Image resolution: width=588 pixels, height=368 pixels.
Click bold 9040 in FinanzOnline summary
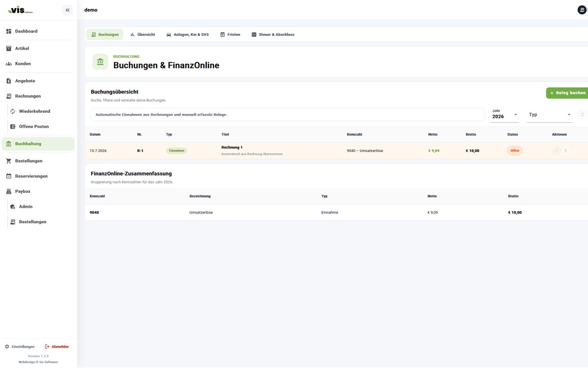coord(94,212)
